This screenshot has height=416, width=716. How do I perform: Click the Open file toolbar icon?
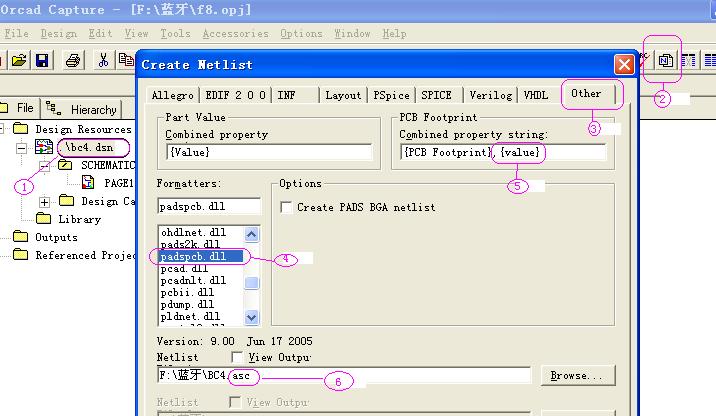click(x=19, y=60)
